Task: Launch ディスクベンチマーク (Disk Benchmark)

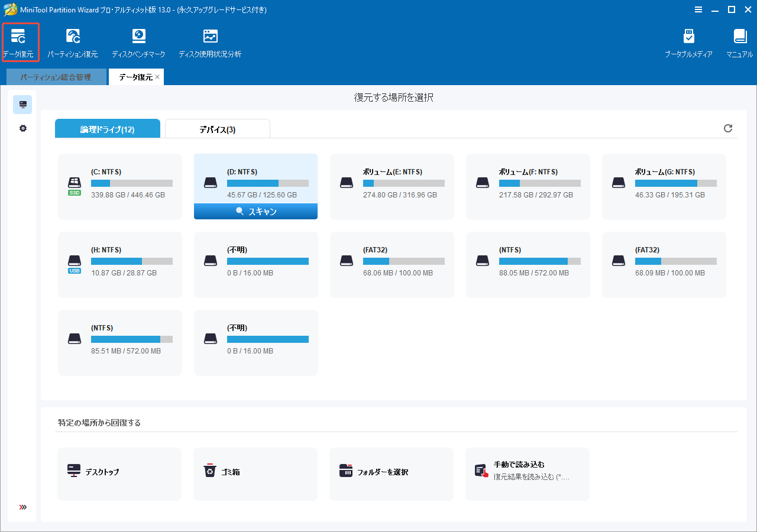Action: [138, 41]
